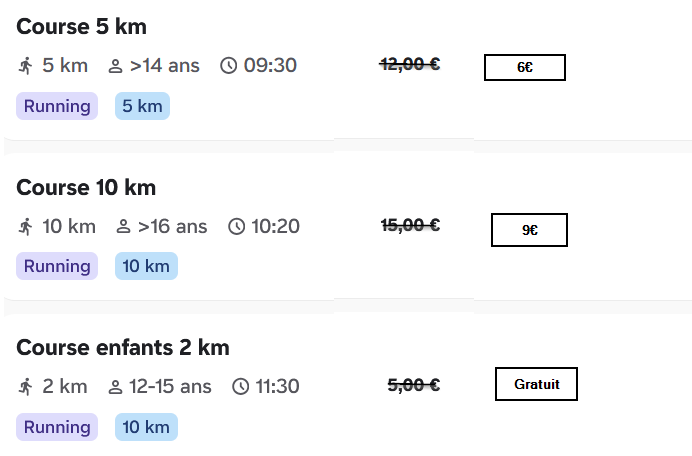Click the clock icon next to 09:30
Viewport: 692px width, 456px height.
(229, 66)
